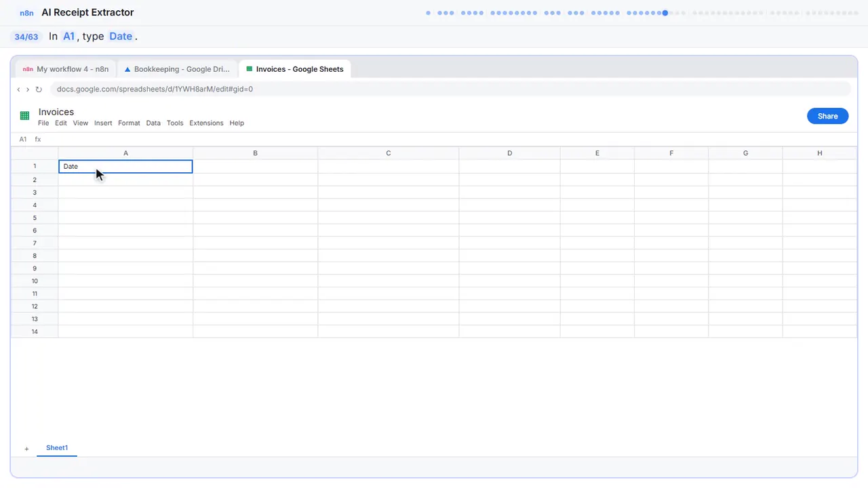
Task: Click the n8n logo in the header
Action: 26,12
